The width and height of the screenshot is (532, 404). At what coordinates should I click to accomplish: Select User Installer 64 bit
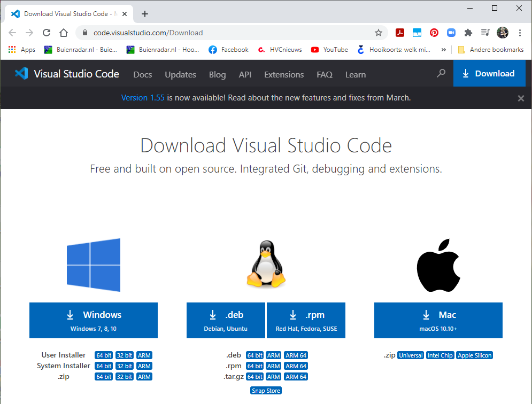(104, 355)
